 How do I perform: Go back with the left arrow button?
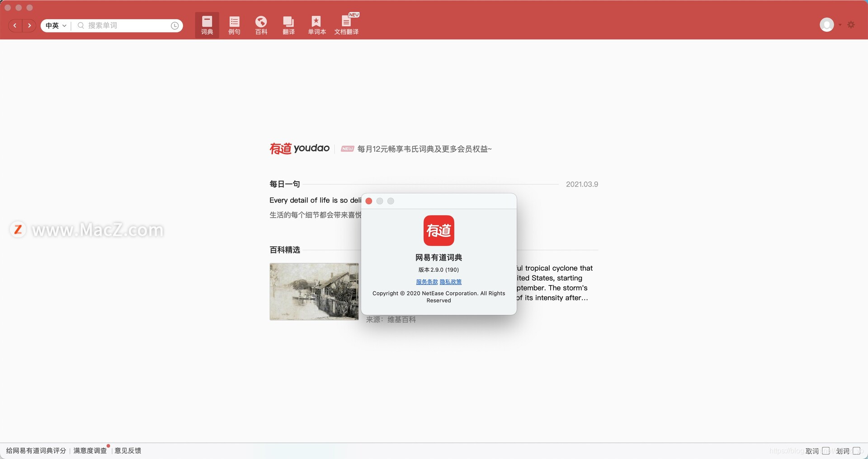pos(15,26)
